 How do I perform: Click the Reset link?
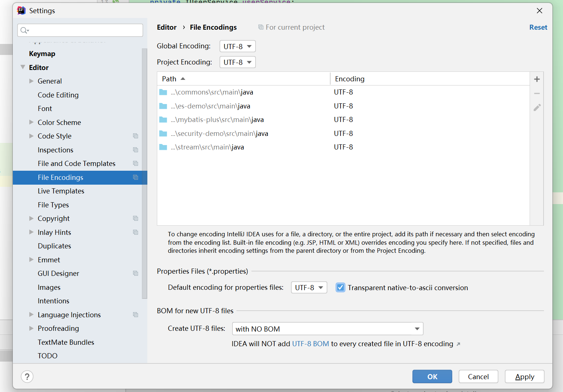point(538,27)
